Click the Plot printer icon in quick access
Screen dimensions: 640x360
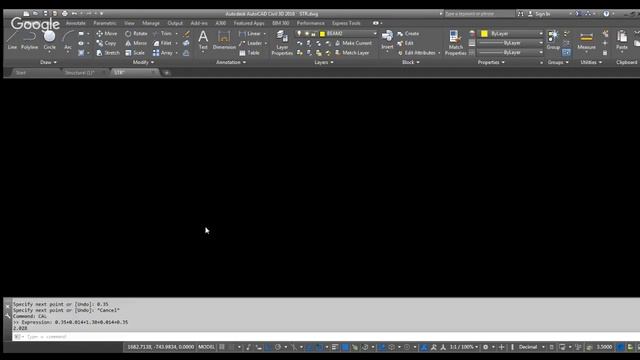coord(64,13)
